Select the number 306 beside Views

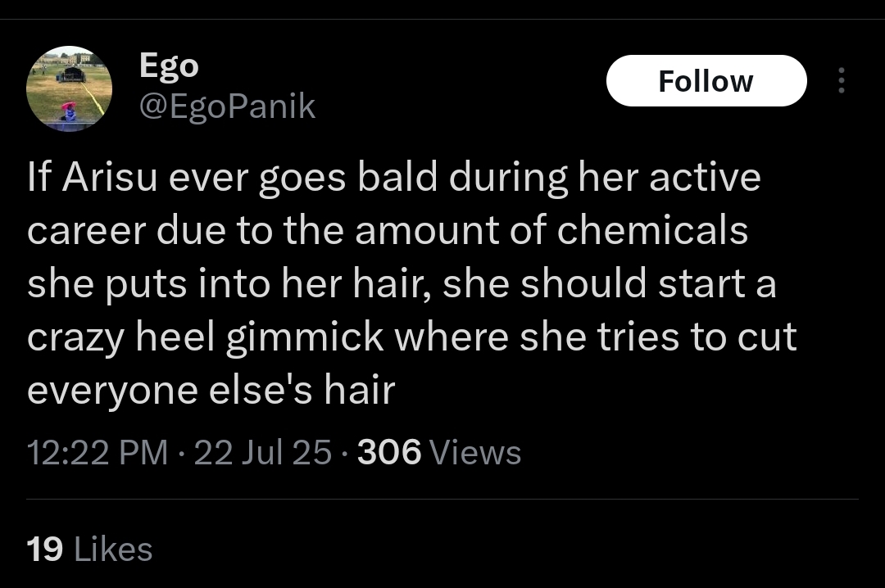(389, 452)
